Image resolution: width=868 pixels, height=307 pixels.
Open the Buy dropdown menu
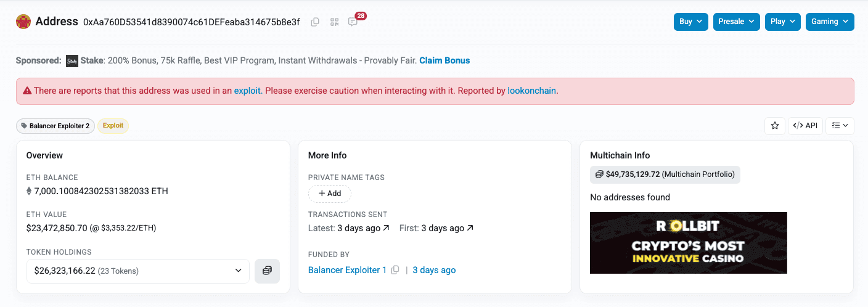click(690, 22)
